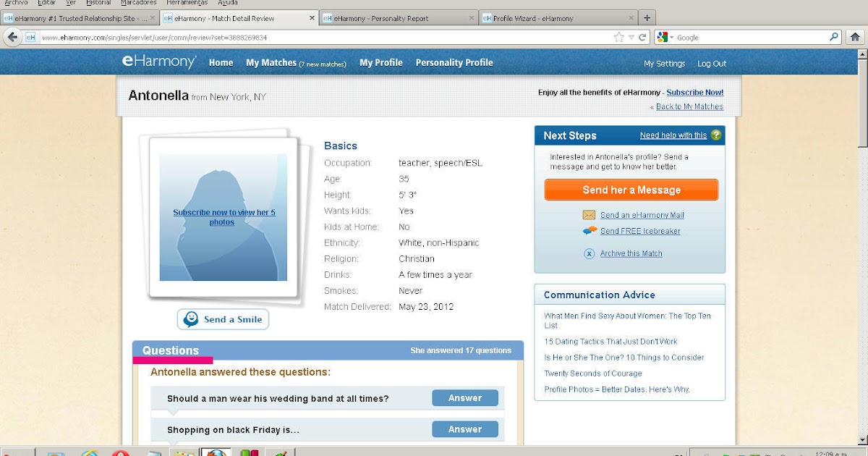The height and width of the screenshot is (456, 868).
Task: Close the Match Detail Review tab
Action: point(312,18)
